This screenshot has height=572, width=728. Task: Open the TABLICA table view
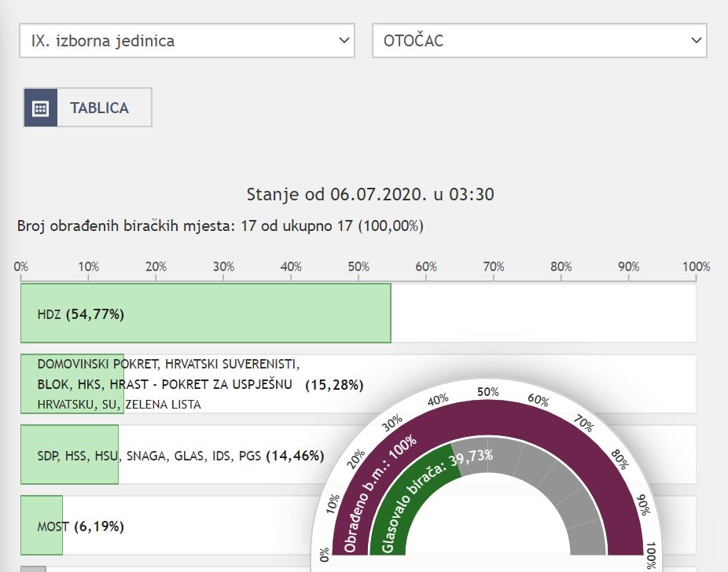click(99, 108)
